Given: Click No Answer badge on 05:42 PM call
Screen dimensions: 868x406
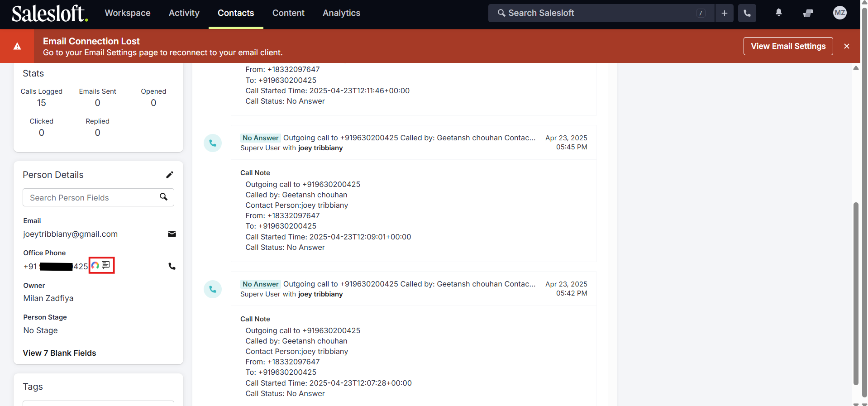Looking at the screenshot, I should [x=260, y=284].
